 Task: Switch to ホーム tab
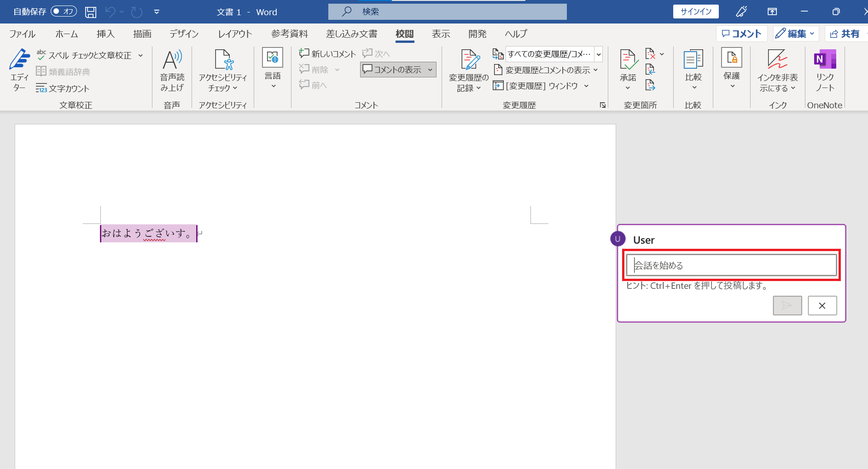click(67, 34)
